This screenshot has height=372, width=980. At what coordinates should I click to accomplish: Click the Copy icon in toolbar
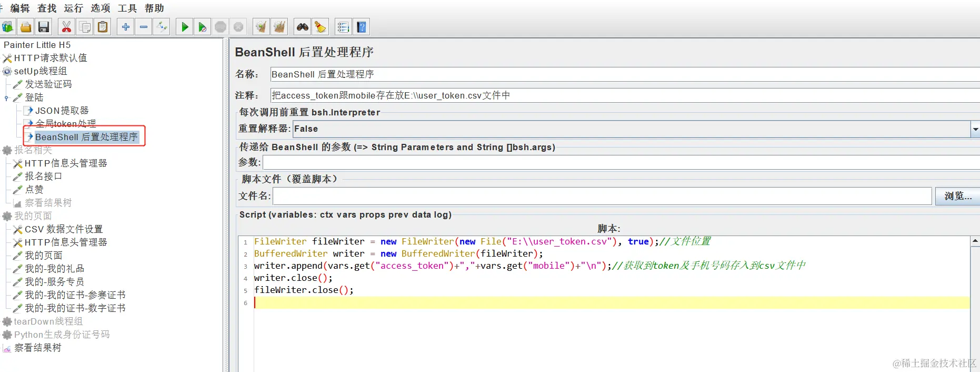tap(84, 27)
